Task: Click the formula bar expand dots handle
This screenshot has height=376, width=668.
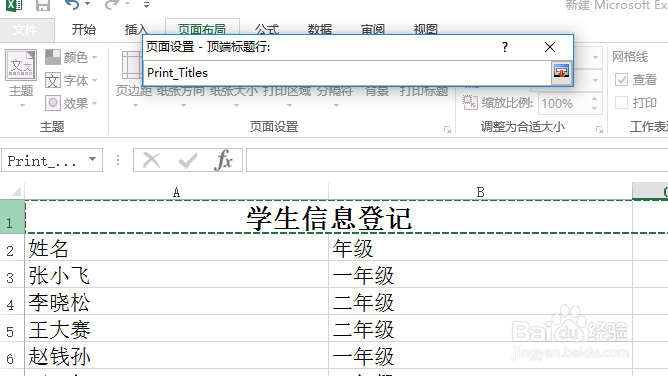Action: tap(118, 160)
